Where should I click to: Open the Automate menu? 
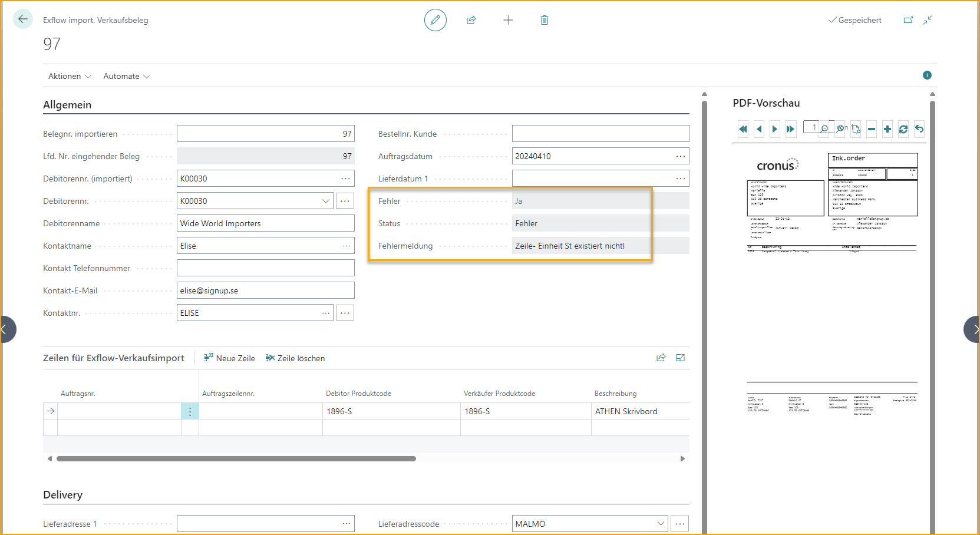click(126, 77)
